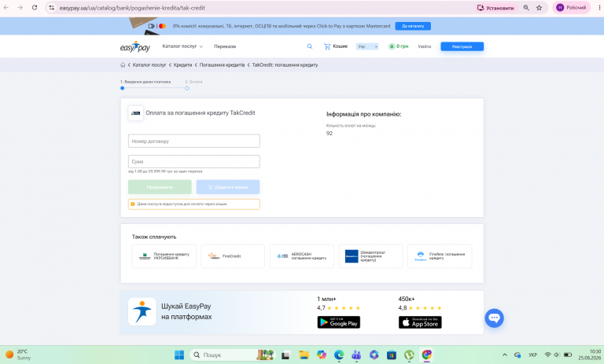604x364 pixels.
Task: Open the uTorrent taskbar icon
Action: tap(409, 355)
